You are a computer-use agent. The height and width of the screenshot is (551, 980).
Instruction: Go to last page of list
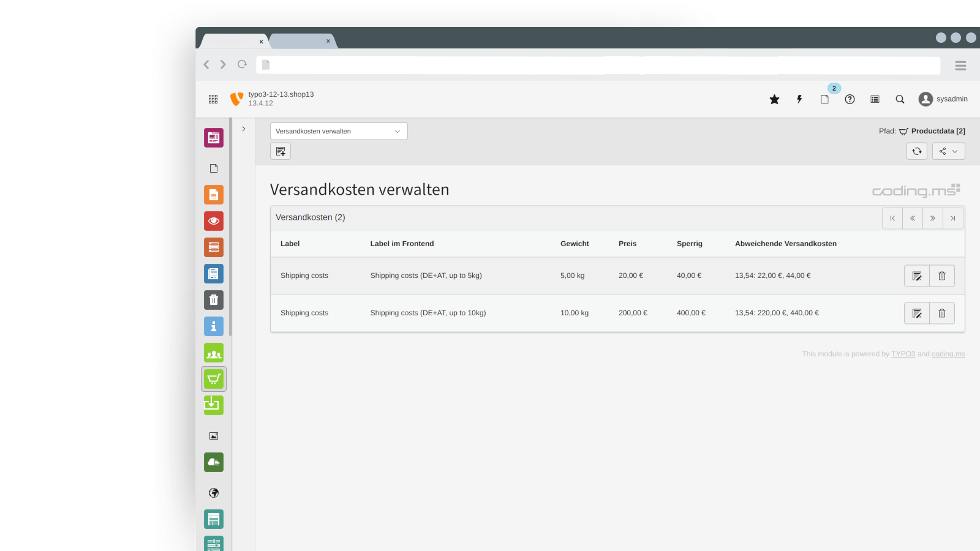[953, 218]
